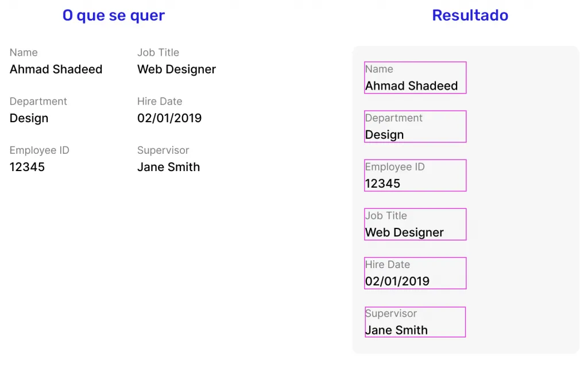Select "Design" value under O que se quer
Viewport: 588px width, 365px height.
click(x=29, y=118)
